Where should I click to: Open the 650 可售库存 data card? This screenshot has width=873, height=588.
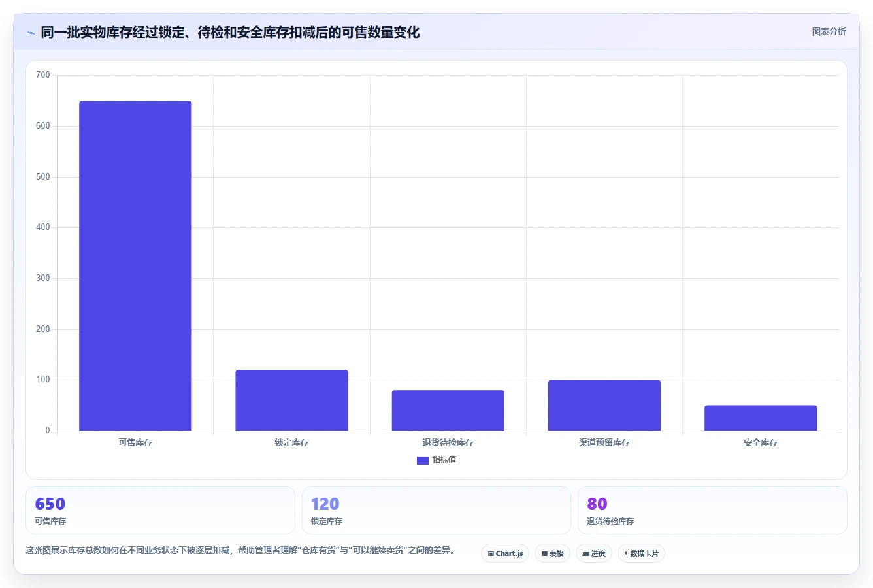(160, 510)
